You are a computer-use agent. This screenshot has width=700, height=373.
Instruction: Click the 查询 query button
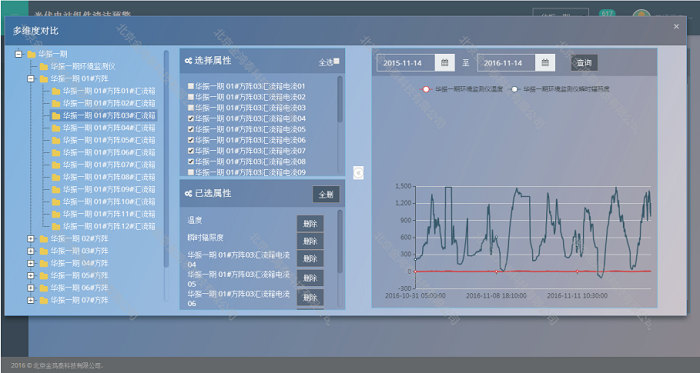[x=584, y=63]
